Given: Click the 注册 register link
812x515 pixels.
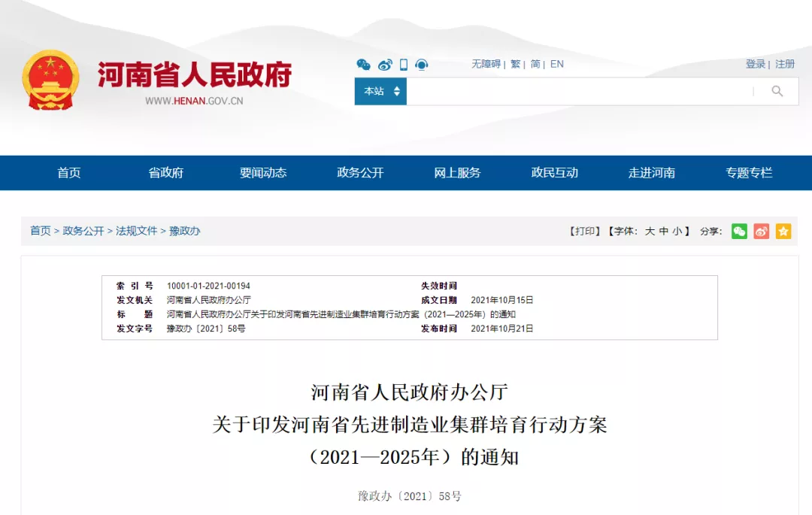Looking at the screenshot, I should [x=784, y=64].
